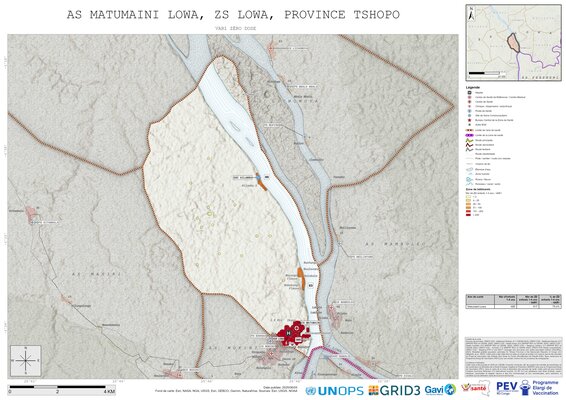Click the Route secondaire legend line symbol
566x400 pixels.
coord(469,145)
